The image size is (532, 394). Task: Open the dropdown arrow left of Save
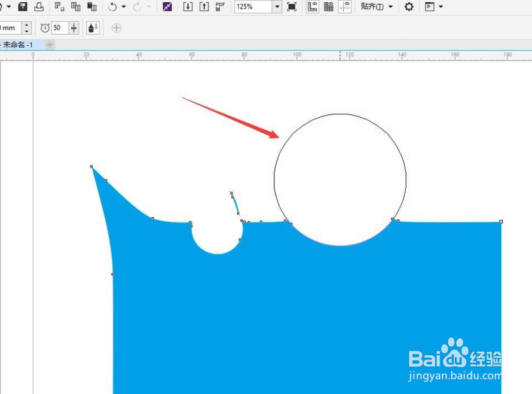tap(8, 7)
